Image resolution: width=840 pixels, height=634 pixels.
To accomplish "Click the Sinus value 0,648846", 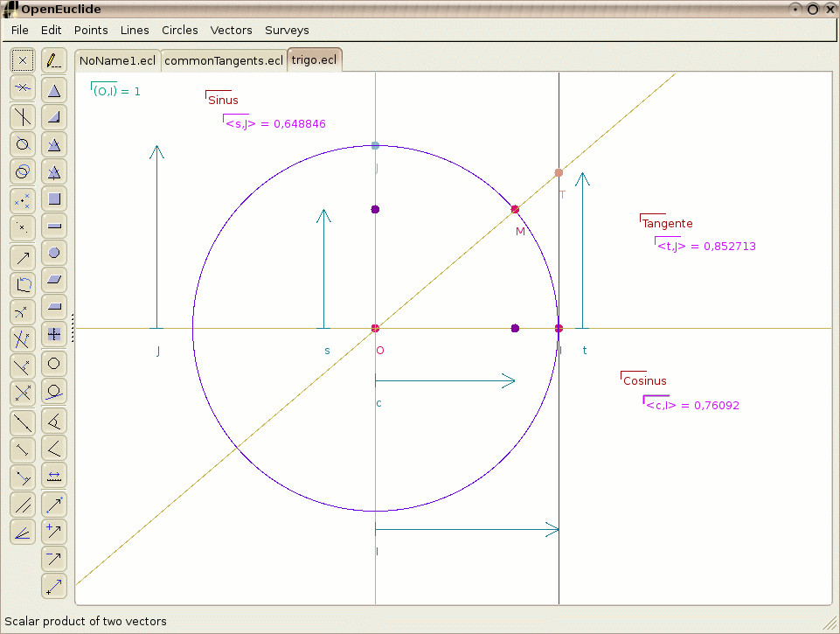I will (300, 124).
